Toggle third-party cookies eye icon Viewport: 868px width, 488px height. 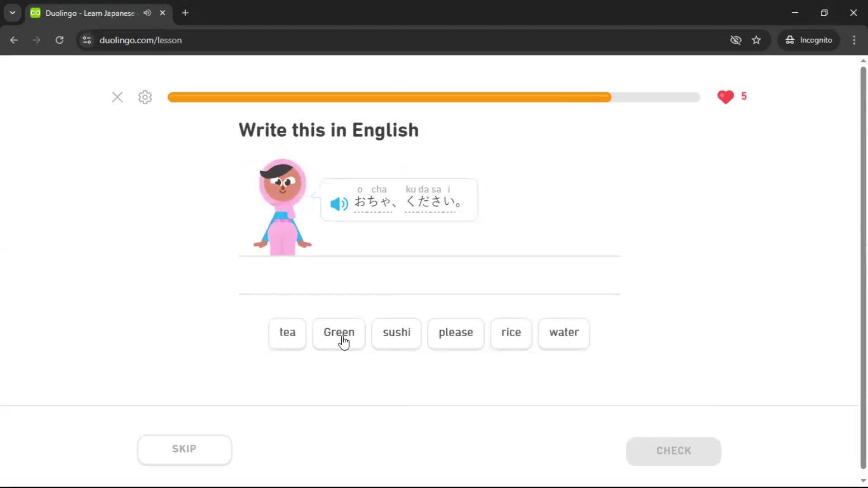(736, 40)
